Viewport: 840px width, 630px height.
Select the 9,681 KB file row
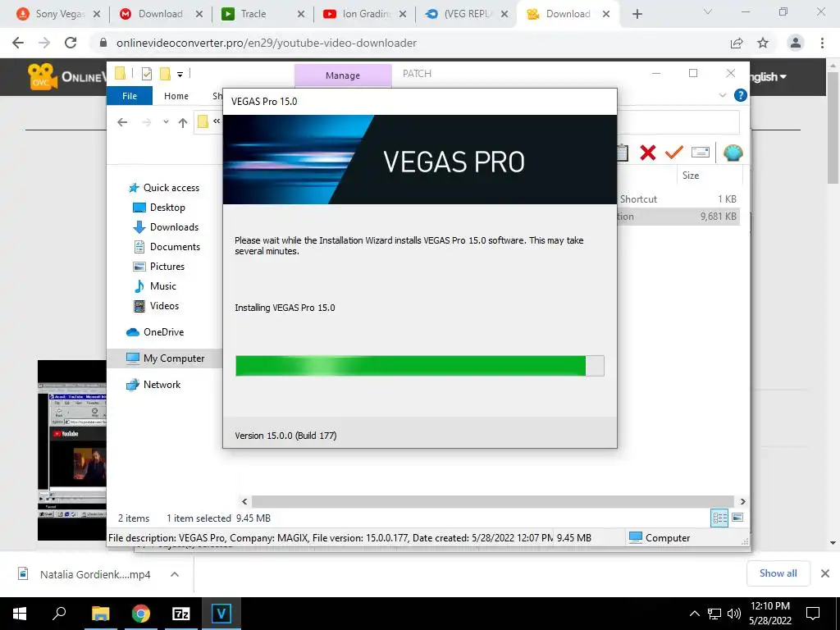point(678,217)
